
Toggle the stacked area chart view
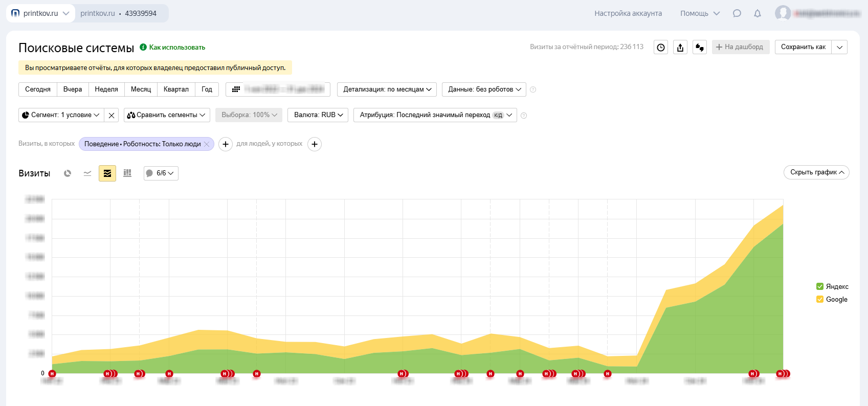tap(107, 173)
